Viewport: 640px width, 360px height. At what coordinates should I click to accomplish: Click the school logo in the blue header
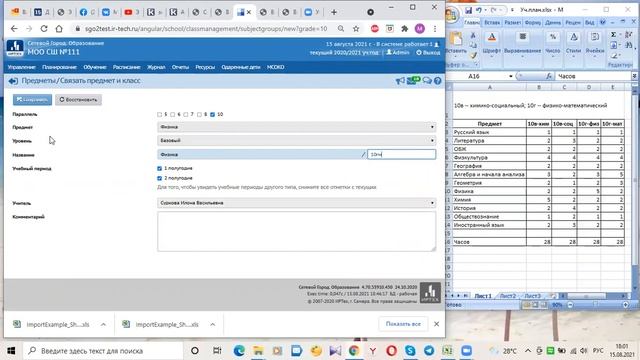15,48
